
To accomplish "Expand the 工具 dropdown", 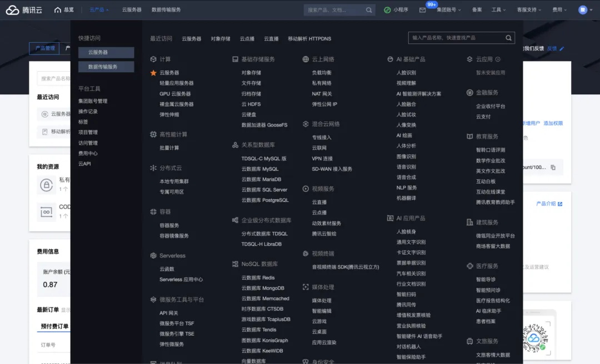I will click(x=498, y=10).
